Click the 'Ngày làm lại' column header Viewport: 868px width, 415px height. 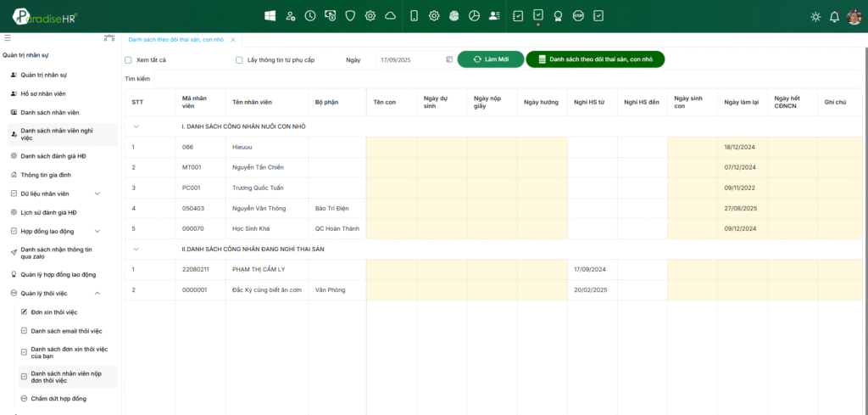741,102
